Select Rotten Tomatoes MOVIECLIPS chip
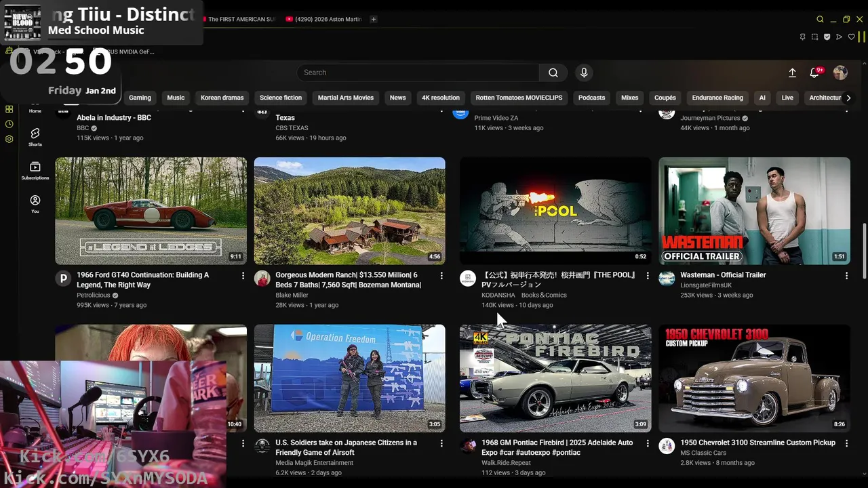 point(519,98)
